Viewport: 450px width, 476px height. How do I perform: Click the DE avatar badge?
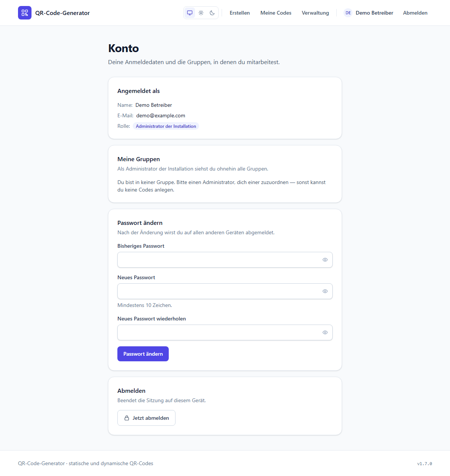click(x=348, y=13)
